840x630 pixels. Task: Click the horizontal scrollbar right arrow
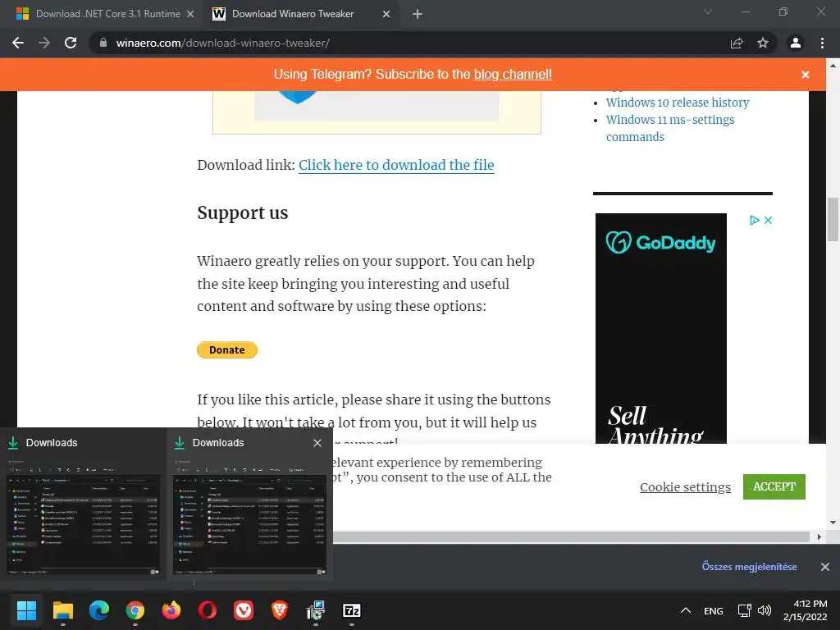click(819, 536)
